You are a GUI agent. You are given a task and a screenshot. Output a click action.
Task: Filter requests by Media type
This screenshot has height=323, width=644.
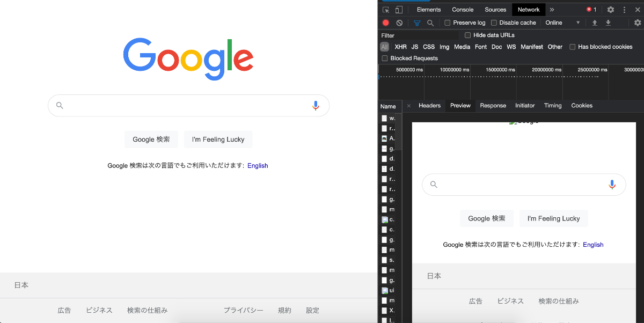pos(462,47)
